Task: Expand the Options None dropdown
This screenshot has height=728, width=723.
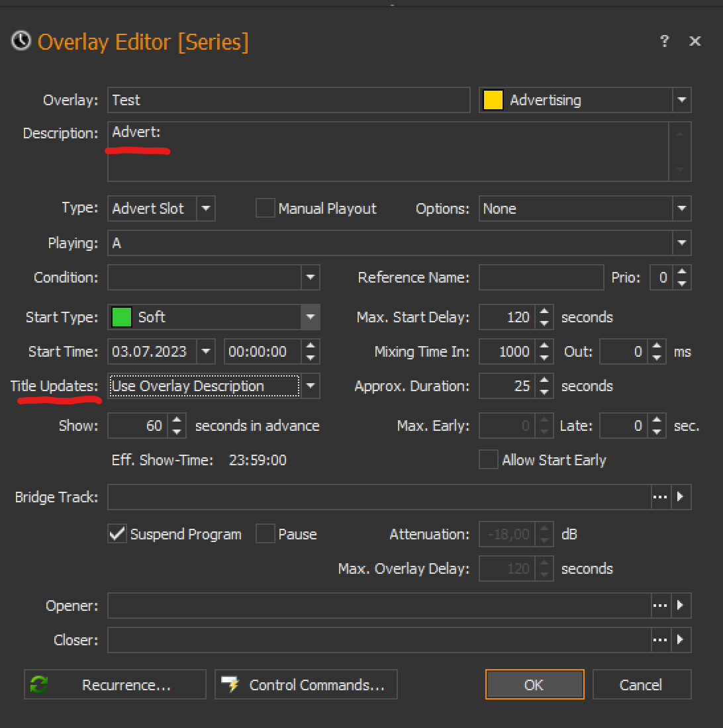Action: (x=682, y=208)
